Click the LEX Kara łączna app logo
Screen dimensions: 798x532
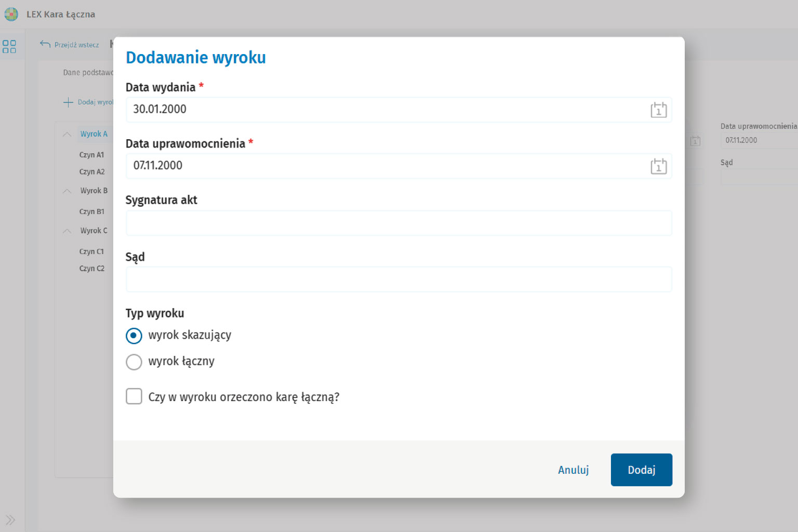tap(11, 15)
